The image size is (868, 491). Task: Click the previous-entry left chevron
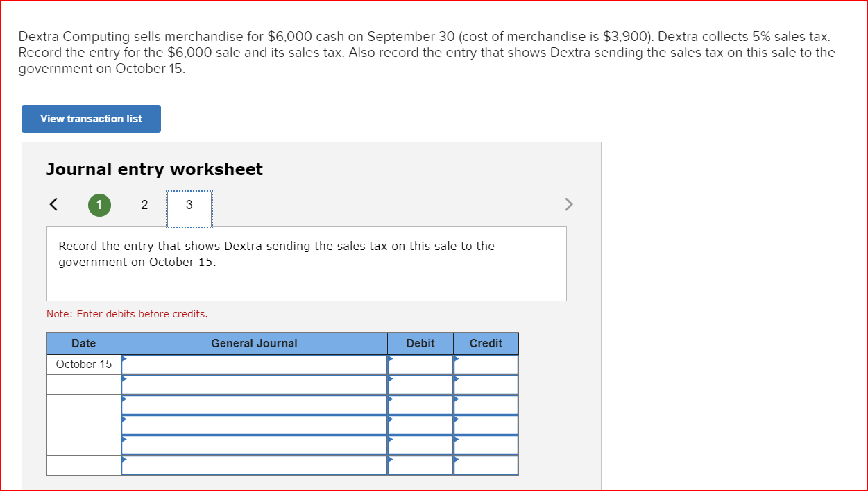click(53, 204)
